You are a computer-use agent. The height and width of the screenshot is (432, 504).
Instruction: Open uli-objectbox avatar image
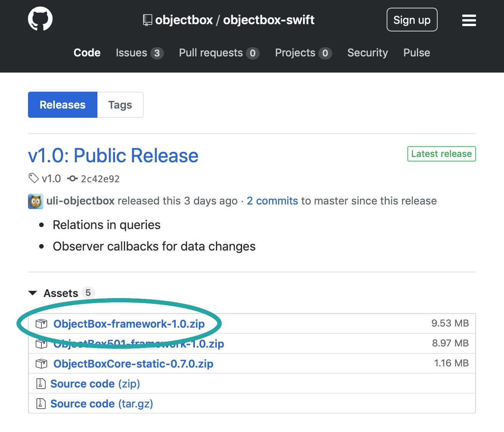coord(36,201)
